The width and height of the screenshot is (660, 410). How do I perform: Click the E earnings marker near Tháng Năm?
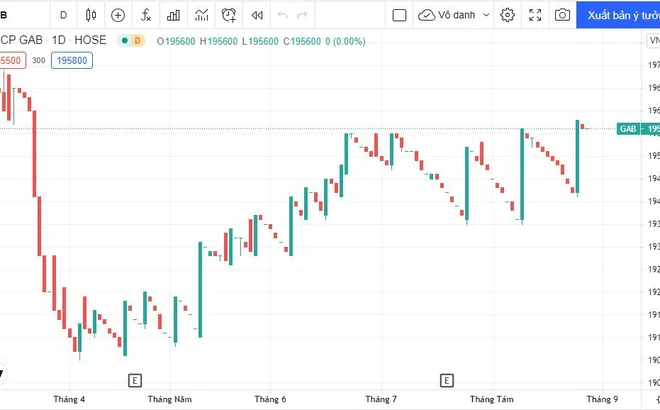coord(135,381)
